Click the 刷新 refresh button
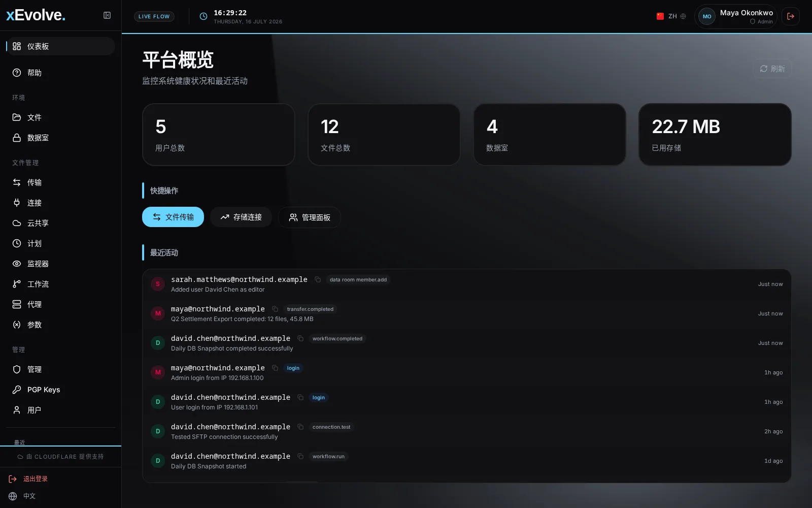This screenshot has height=508, width=812. click(x=772, y=69)
